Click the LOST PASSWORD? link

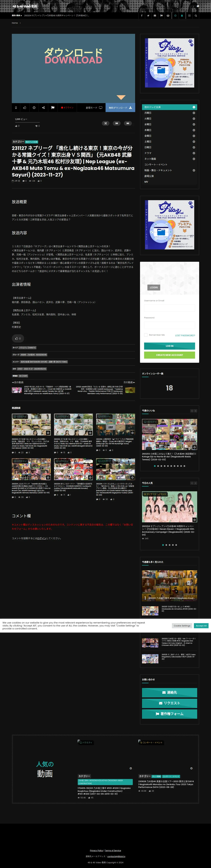click(185, 335)
